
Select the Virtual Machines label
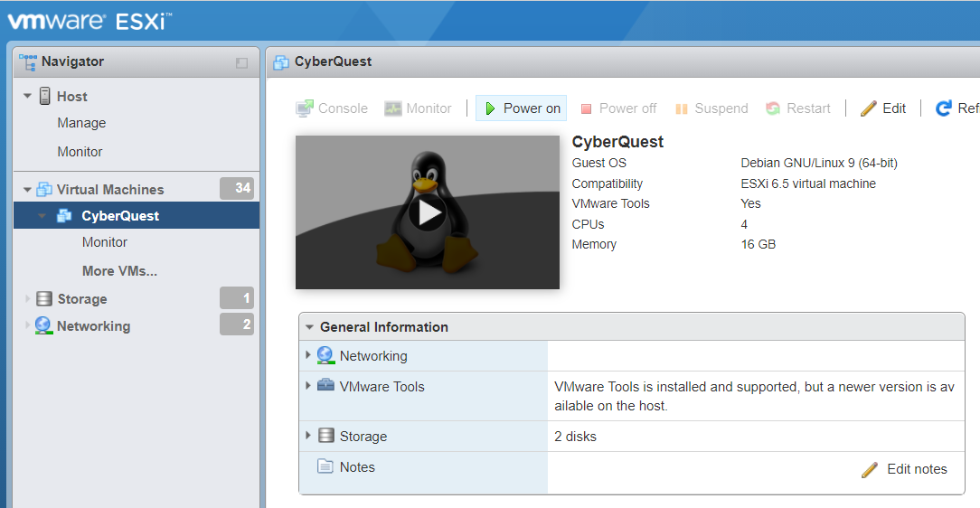point(110,189)
